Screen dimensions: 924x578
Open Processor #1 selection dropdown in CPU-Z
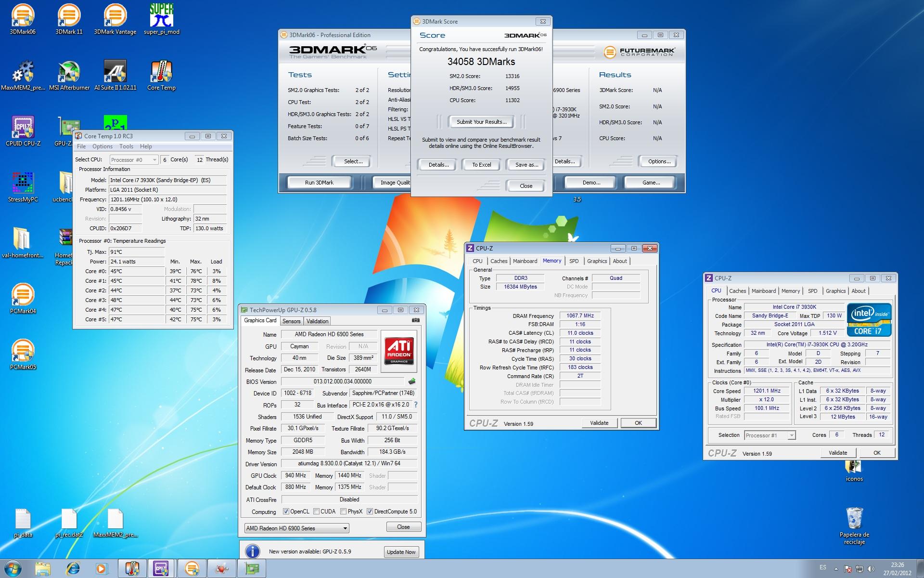pos(770,435)
